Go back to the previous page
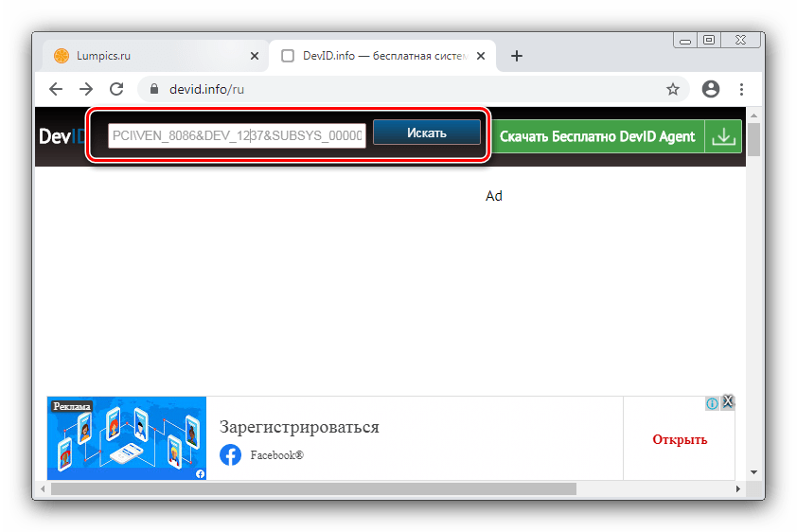The width and height of the screenshot is (797, 532). (x=56, y=89)
